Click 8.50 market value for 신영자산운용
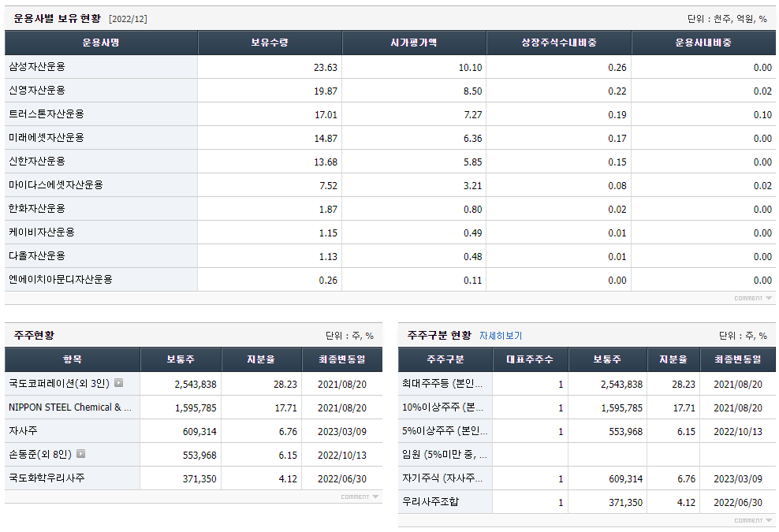 coord(472,91)
